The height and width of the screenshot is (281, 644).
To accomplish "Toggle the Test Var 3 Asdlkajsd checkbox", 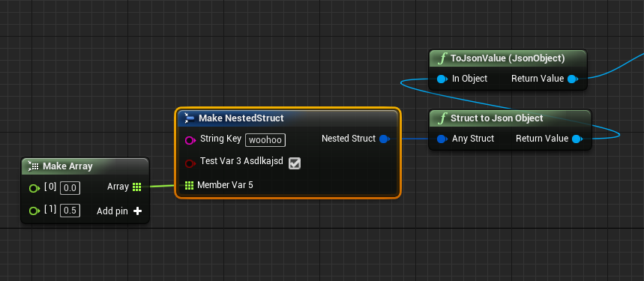I will [295, 163].
